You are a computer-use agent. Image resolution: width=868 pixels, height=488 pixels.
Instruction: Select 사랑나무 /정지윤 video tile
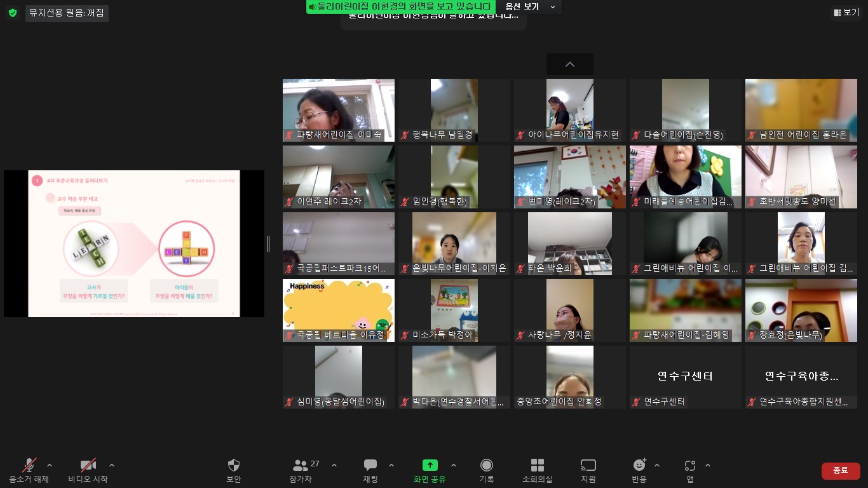click(570, 310)
